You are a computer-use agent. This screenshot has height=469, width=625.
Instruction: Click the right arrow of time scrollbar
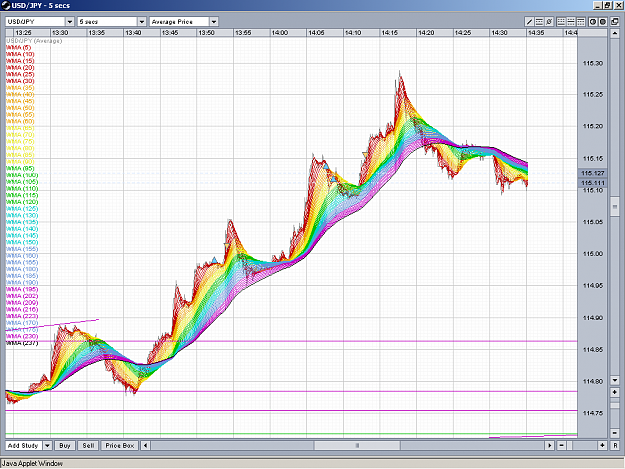coord(550,445)
